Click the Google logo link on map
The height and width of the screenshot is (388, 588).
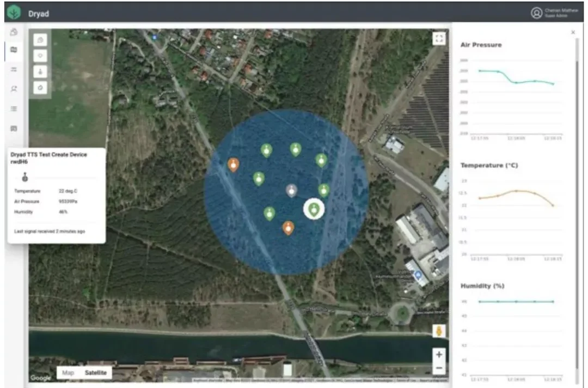(40, 378)
